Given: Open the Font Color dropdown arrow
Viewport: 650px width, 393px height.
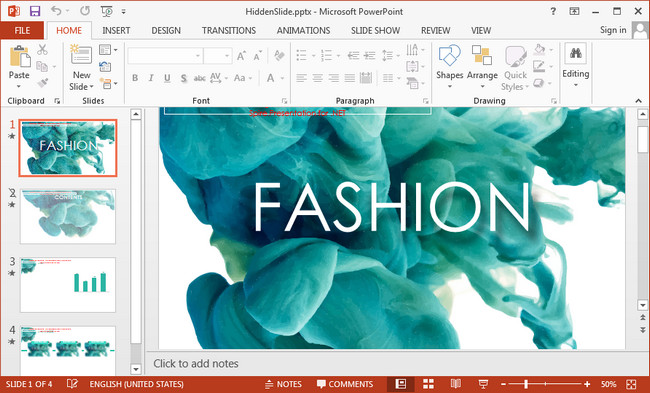Looking at the screenshot, I should click(282, 78).
